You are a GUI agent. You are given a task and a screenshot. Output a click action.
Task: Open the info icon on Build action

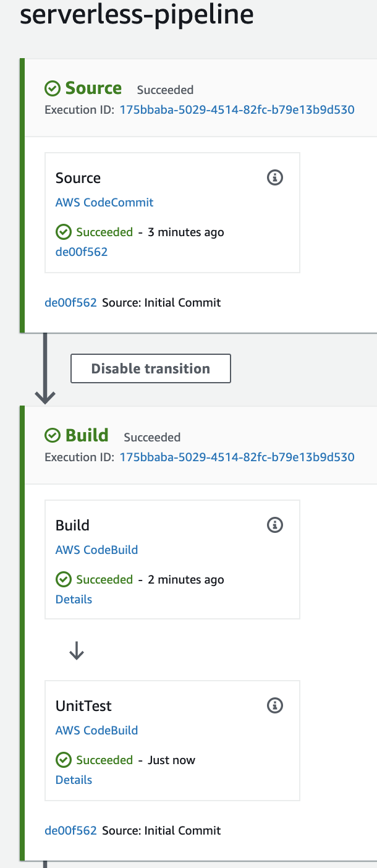point(275,525)
